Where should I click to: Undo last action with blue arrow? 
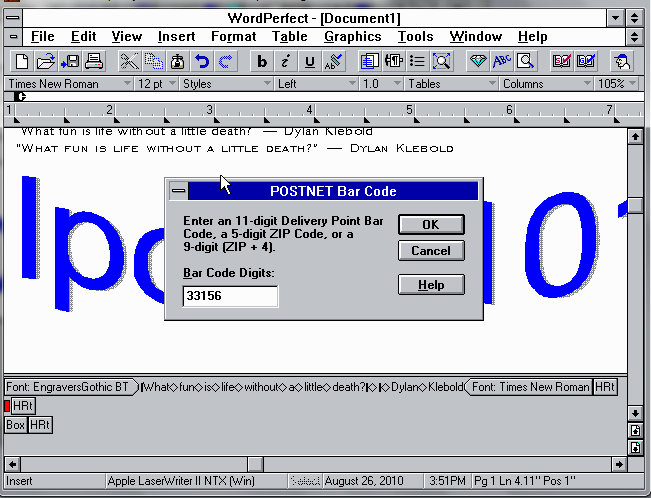(202, 62)
